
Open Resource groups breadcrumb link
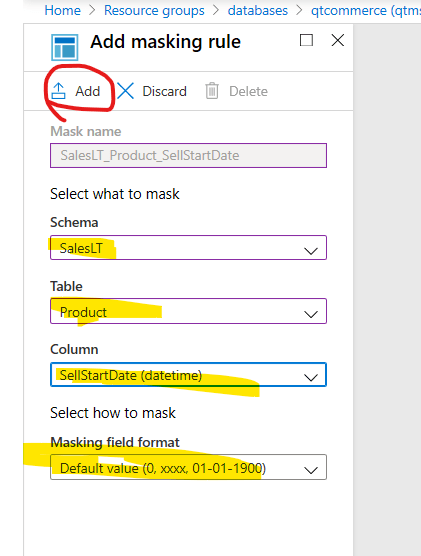tap(154, 10)
